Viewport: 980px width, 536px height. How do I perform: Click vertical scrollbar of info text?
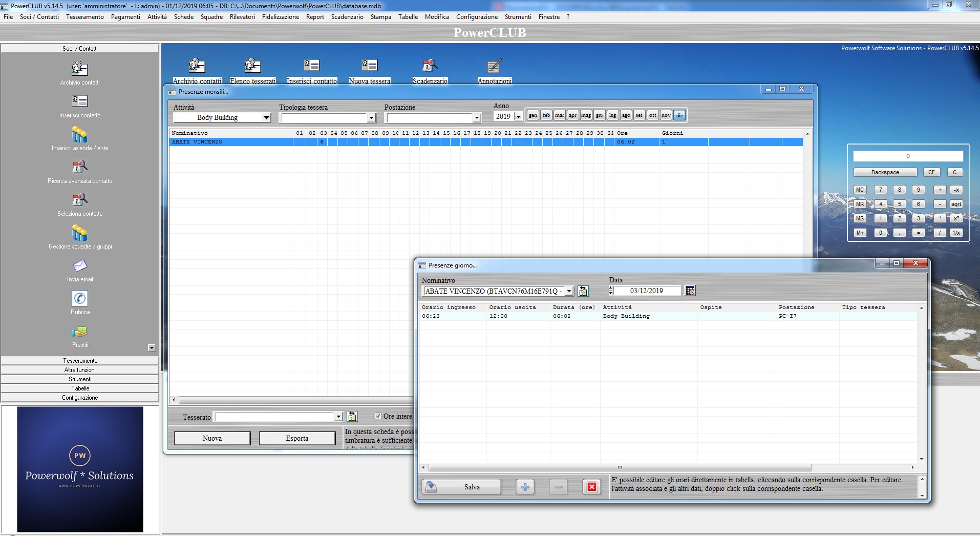pos(922,487)
